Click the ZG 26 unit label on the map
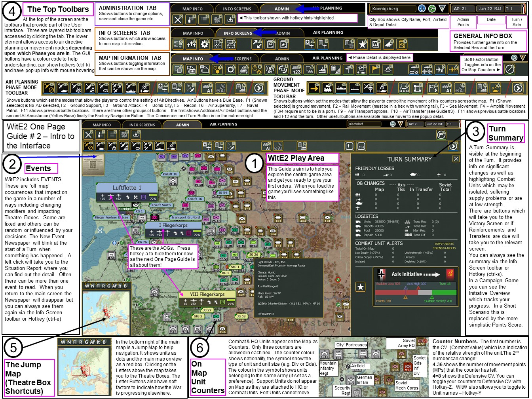This screenshot has height=399, width=532. click(254, 255)
